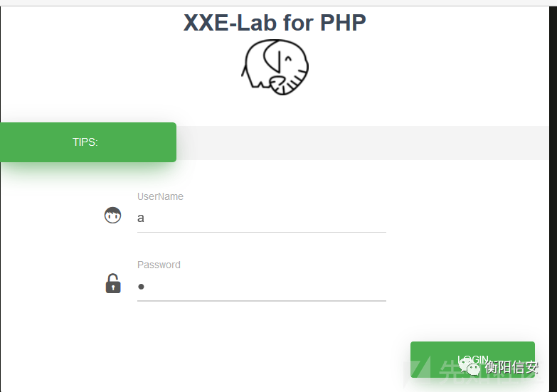The width and height of the screenshot is (557, 392).
Task: Click the XXE-Lab for PHP heading
Action: tap(275, 23)
